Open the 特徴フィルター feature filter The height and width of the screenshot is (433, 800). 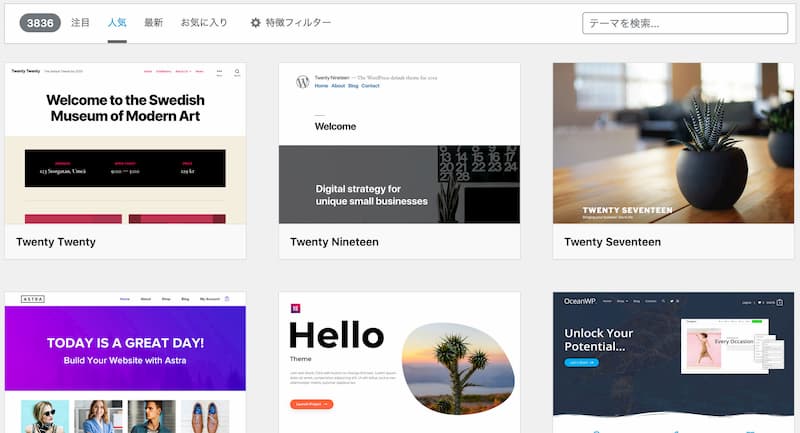(291, 22)
